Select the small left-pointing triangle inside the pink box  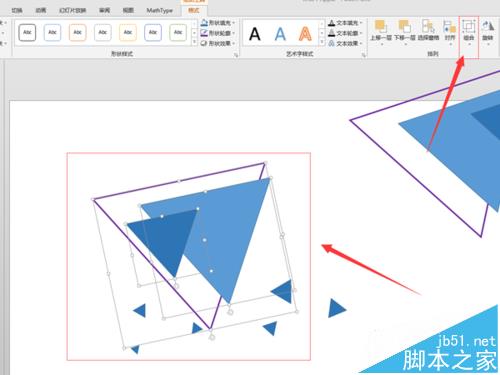(x=140, y=311)
